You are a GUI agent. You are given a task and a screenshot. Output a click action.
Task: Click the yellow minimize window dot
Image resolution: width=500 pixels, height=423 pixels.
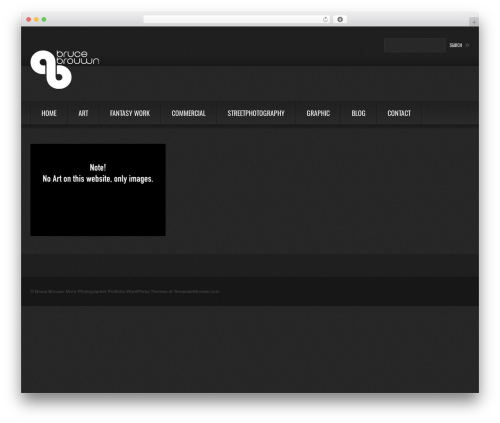pyautogui.click(x=36, y=19)
